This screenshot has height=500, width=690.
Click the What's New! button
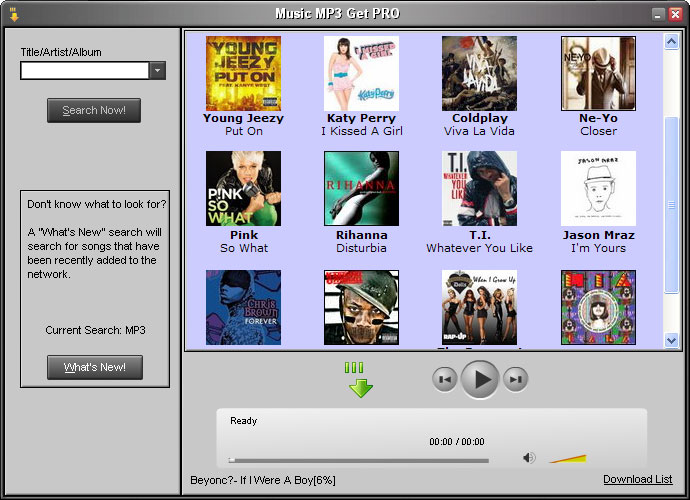tap(95, 367)
